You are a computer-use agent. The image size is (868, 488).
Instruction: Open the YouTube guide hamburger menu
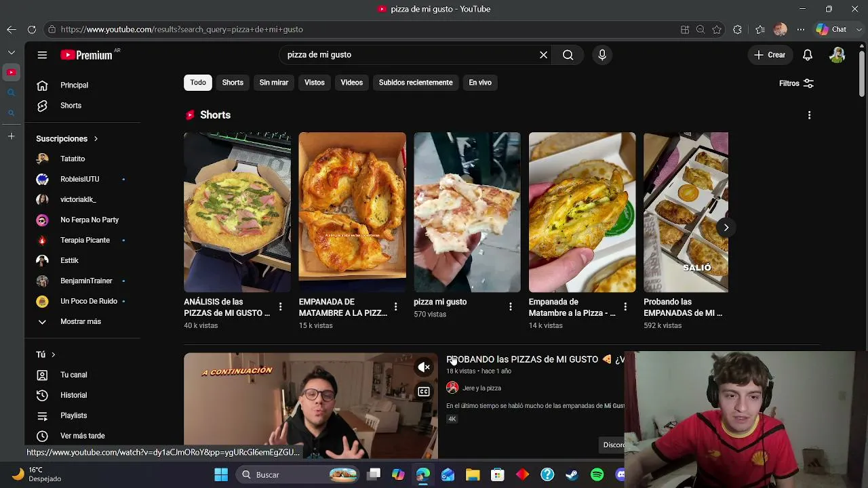pos(42,55)
